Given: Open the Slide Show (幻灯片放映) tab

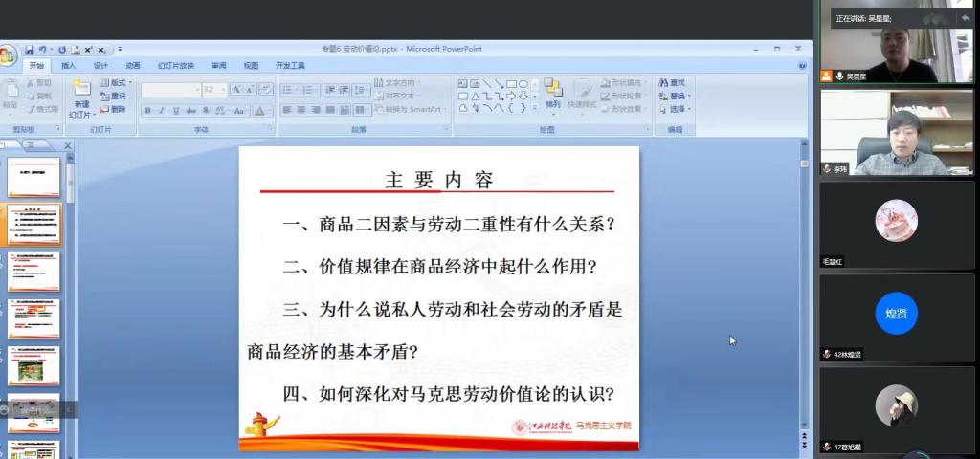Looking at the screenshot, I should pyautogui.click(x=175, y=66).
